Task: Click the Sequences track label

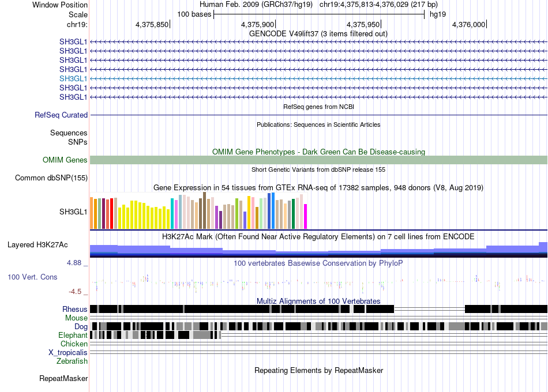Action: click(x=69, y=133)
